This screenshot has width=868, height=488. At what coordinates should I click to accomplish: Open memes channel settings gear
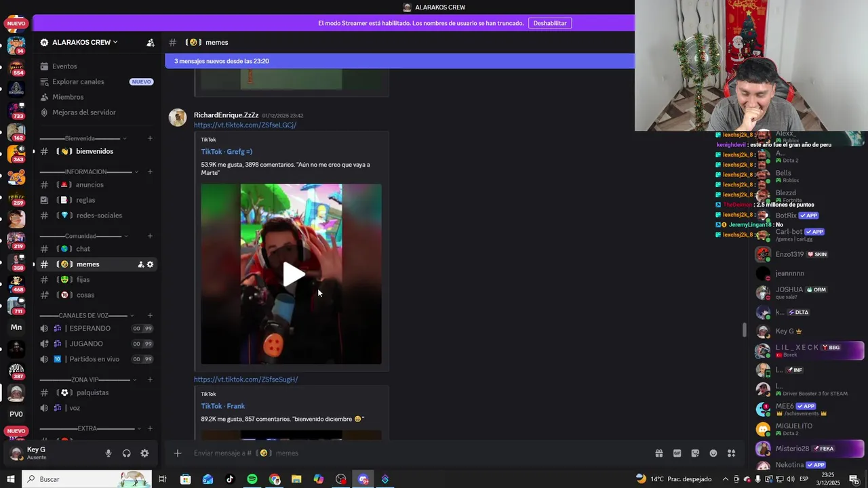[151, 264]
